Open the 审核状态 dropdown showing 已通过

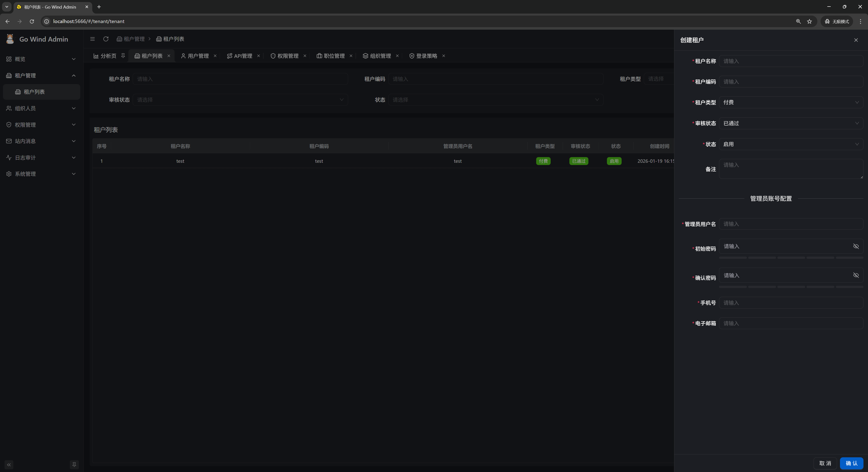click(x=791, y=123)
